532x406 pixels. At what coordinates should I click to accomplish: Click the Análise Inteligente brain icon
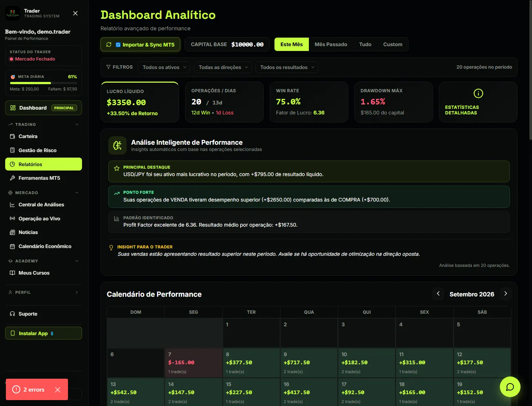coord(117,145)
